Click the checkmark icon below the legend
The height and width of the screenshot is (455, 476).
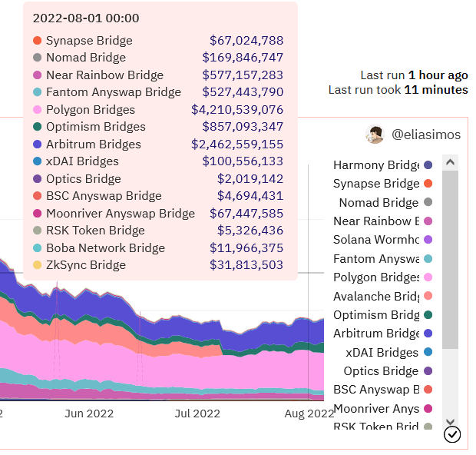pyautogui.click(x=452, y=435)
